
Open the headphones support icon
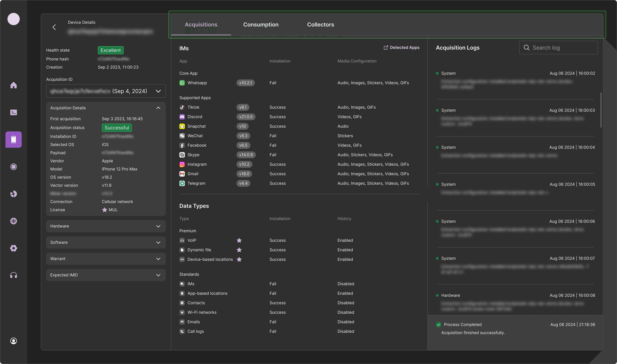(x=14, y=275)
